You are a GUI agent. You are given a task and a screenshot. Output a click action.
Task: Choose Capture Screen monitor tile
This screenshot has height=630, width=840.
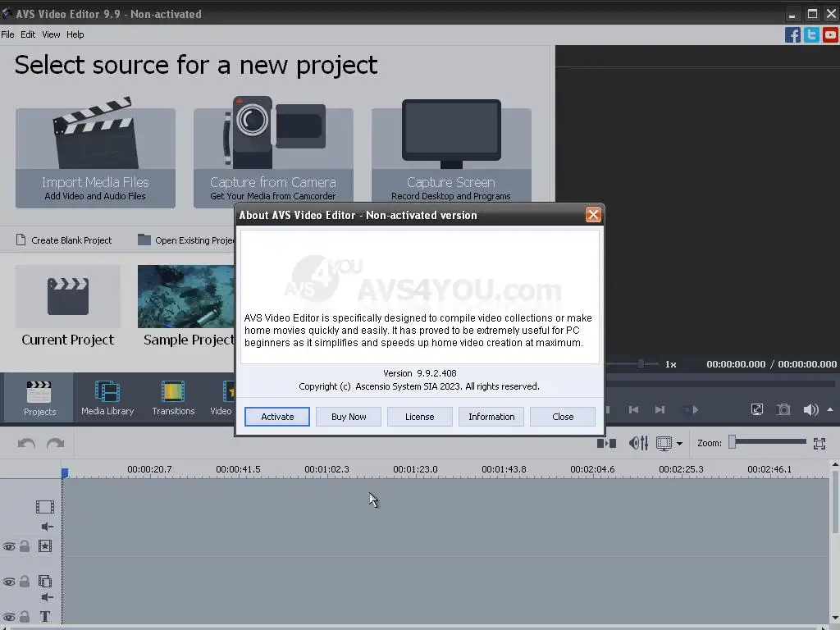(x=451, y=153)
